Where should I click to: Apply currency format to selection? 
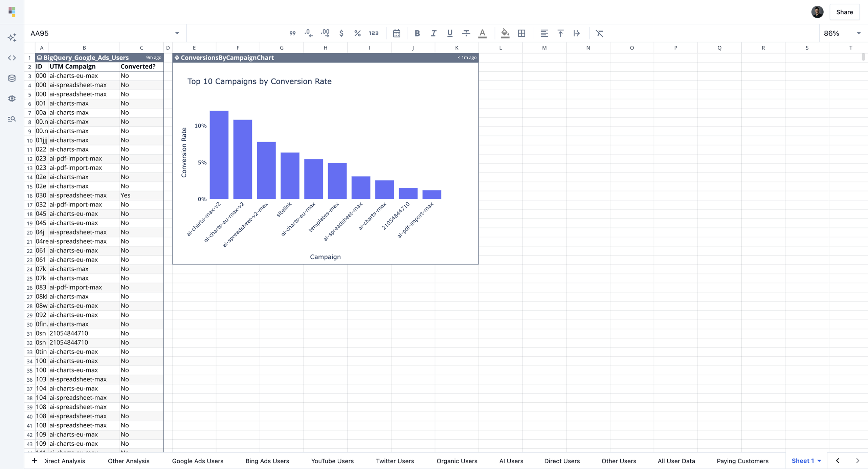(341, 33)
